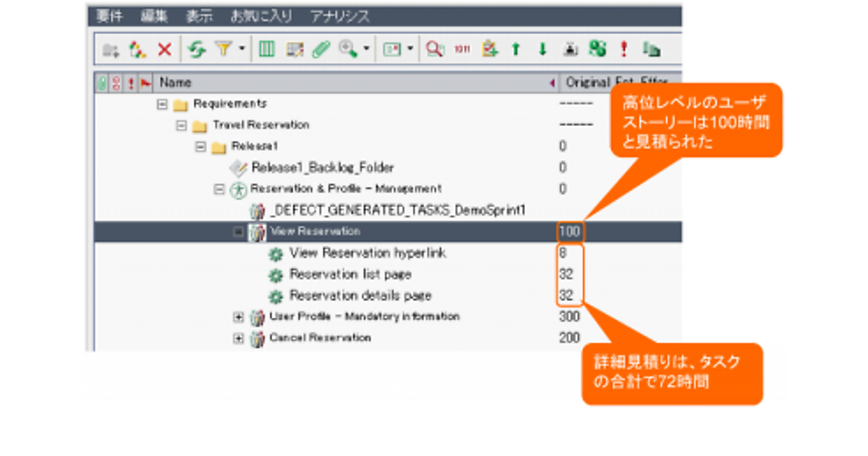Viewport: 868px width, 456px height.
Task: Click the green double-S toolbar icon
Action: coord(597,49)
